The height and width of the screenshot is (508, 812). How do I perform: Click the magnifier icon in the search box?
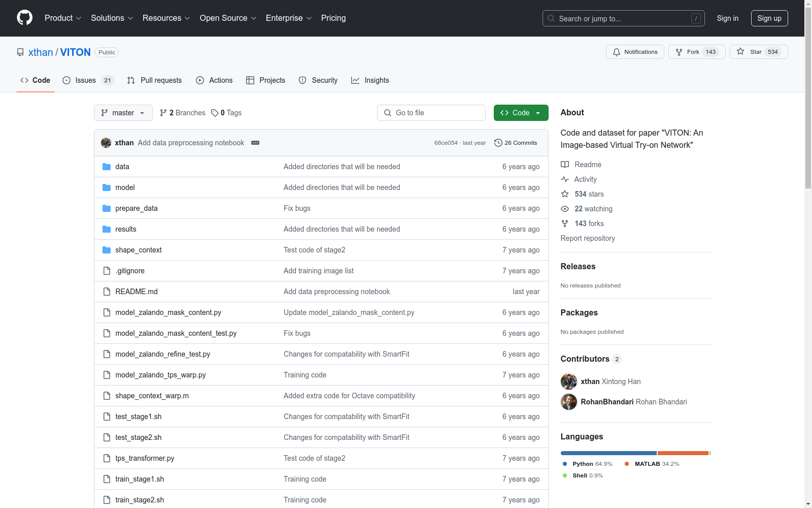[551, 18]
